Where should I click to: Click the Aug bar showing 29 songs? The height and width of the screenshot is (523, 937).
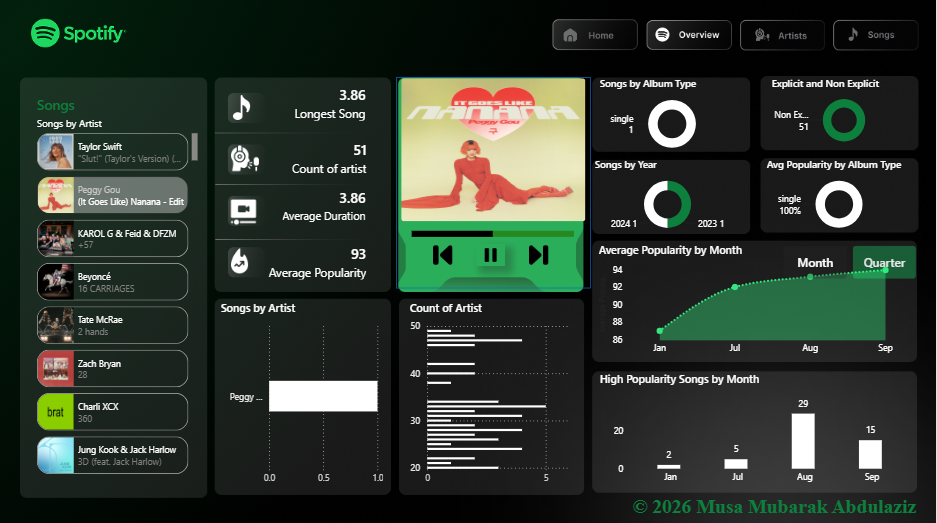click(x=803, y=441)
